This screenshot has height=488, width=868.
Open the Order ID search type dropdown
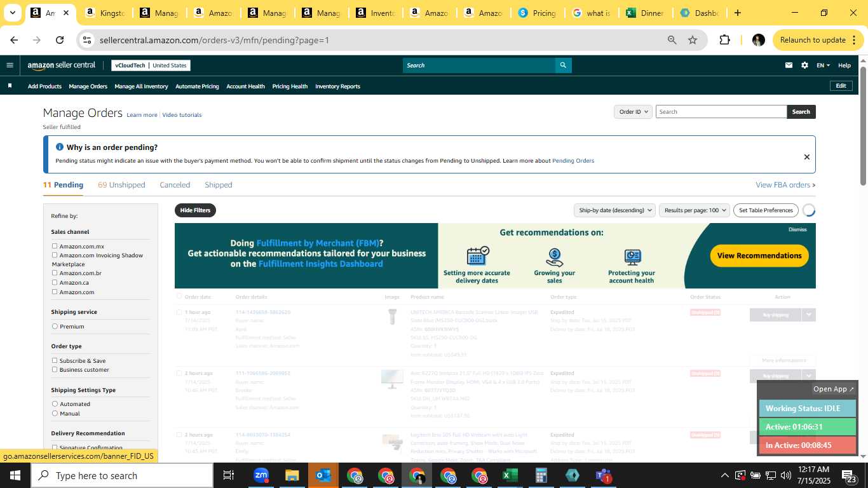[x=634, y=112]
